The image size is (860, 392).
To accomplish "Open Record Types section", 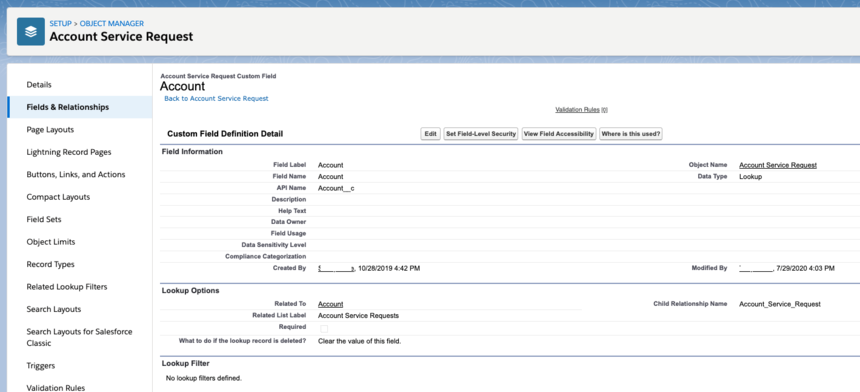I will (50, 265).
